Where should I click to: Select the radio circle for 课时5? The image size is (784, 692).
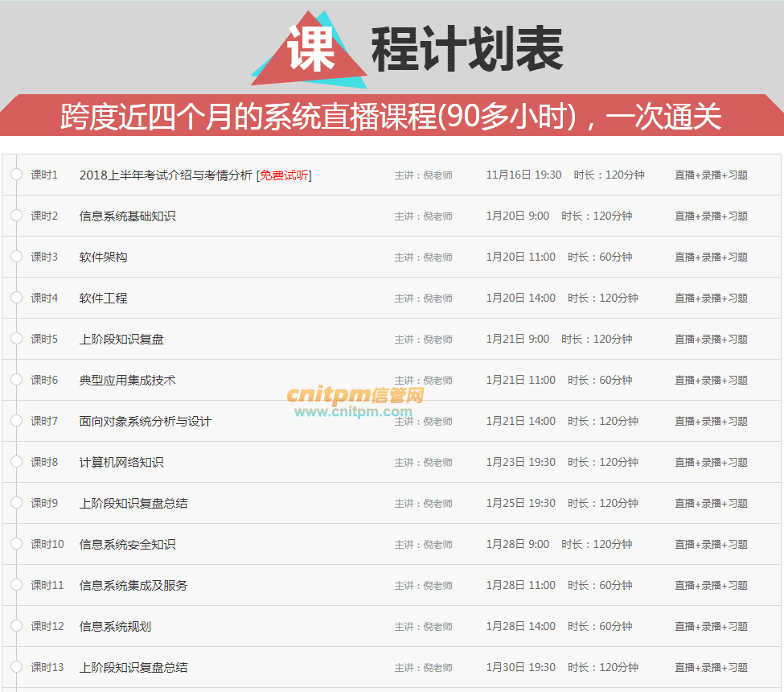click(17, 339)
